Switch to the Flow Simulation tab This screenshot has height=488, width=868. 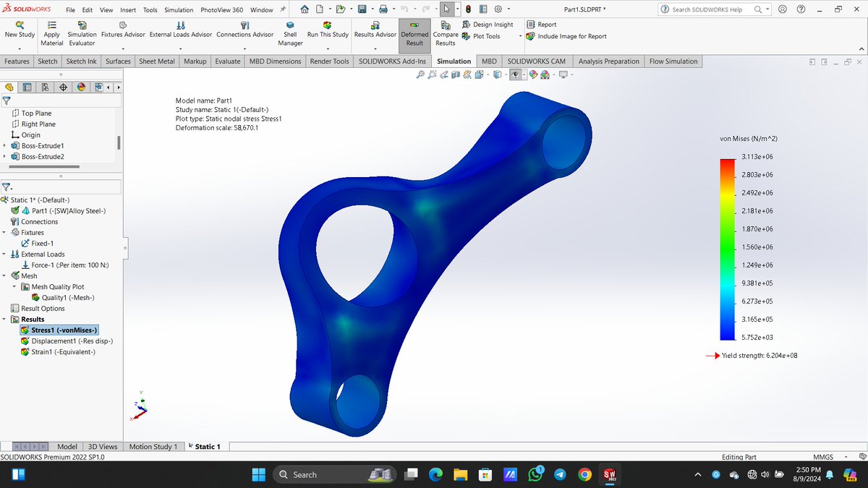673,61
